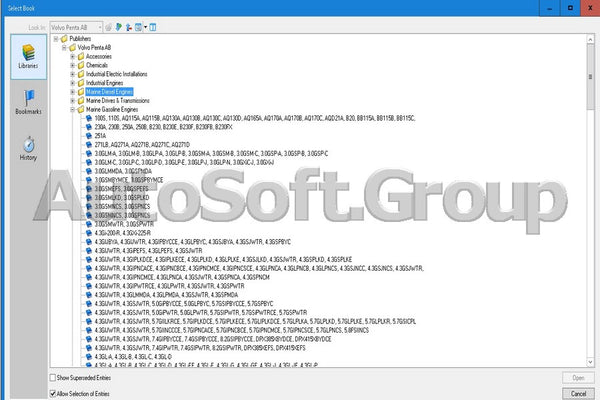The height and width of the screenshot is (400, 600).
Task: Select the highlighted Marine Diesel Engines item
Action: click(x=109, y=92)
